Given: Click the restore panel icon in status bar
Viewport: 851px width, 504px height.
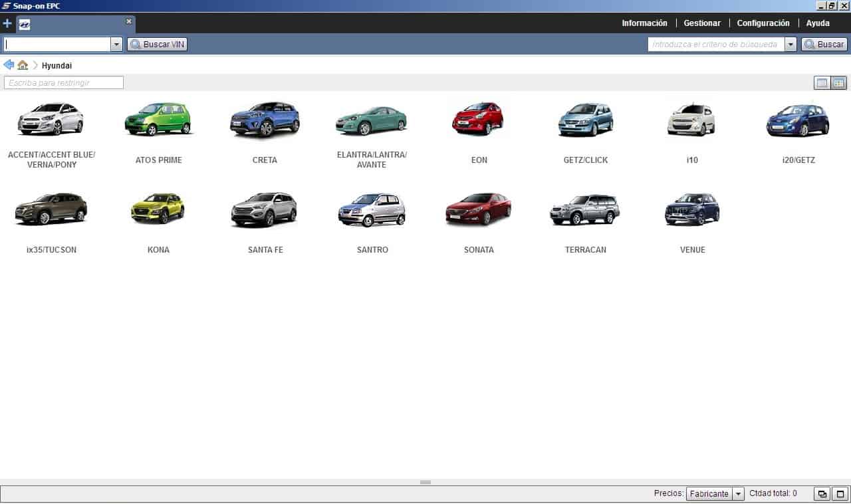Looking at the screenshot, I should pos(822,494).
